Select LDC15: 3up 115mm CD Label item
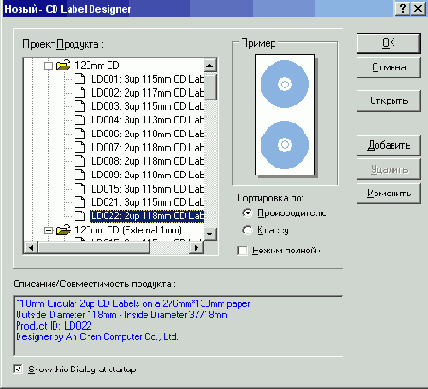 coord(147,189)
